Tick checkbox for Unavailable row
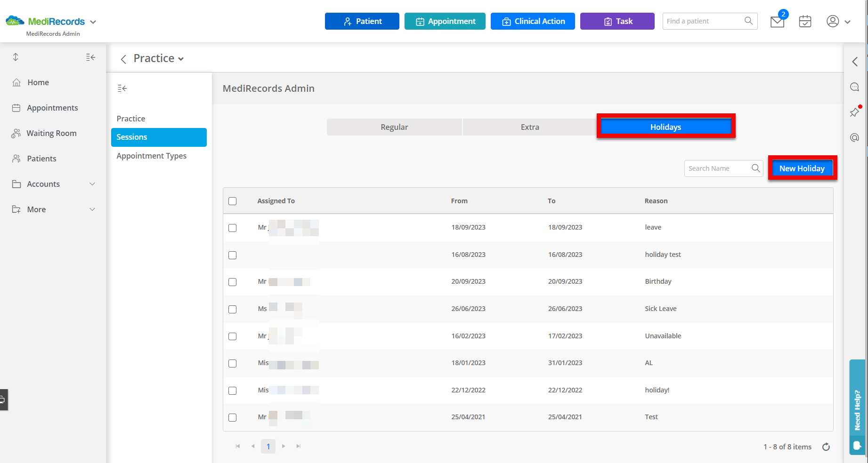This screenshot has height=463, width=868. point(233,336)
